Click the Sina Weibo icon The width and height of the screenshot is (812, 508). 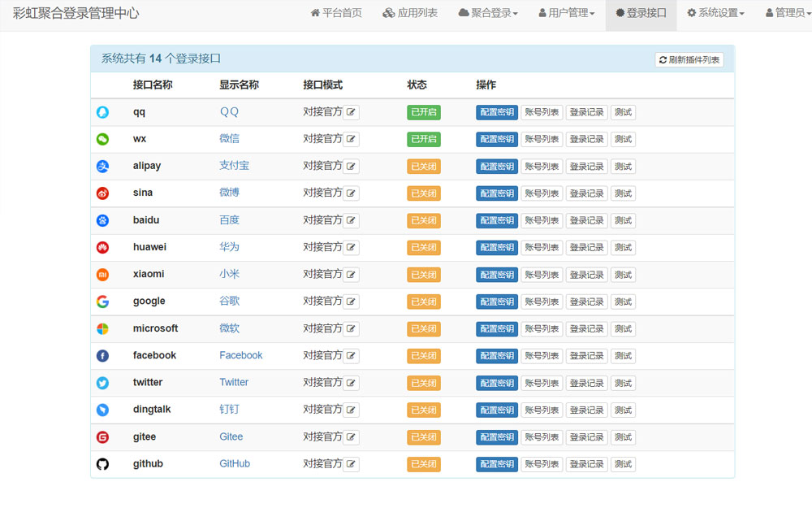(102, 193)
